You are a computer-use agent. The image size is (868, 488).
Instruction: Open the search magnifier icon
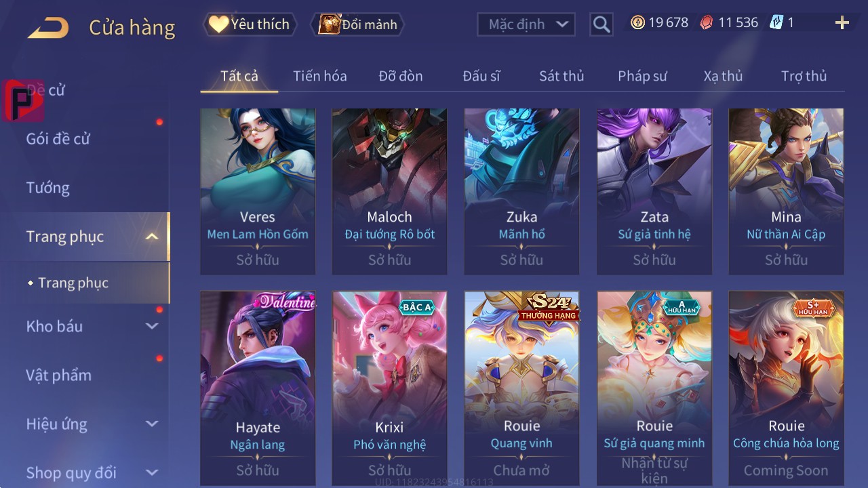[x=601, y=24]
